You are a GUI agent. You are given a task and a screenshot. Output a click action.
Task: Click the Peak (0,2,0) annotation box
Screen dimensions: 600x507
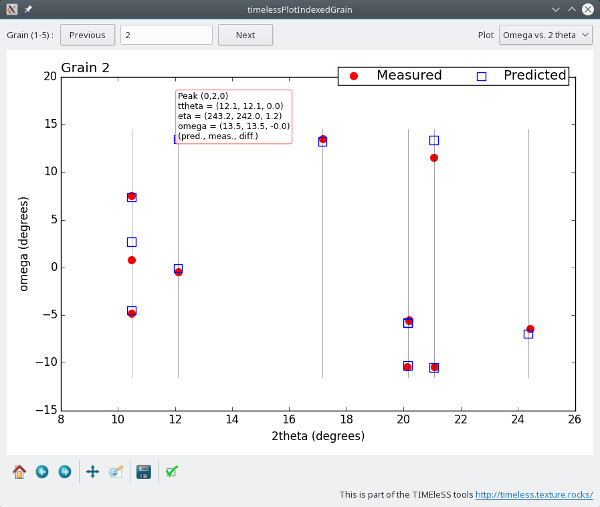(233, 116)
